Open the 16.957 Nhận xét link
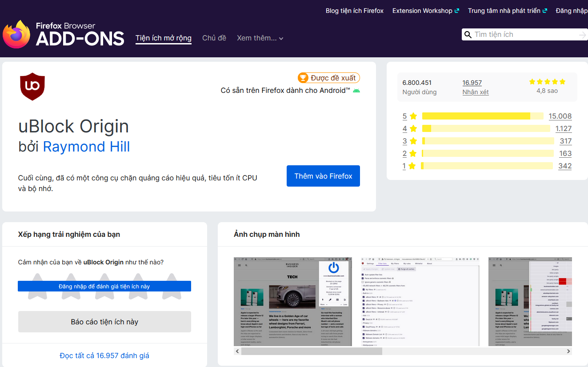Screen dimensions: 588x367 (x=475, y=87)
